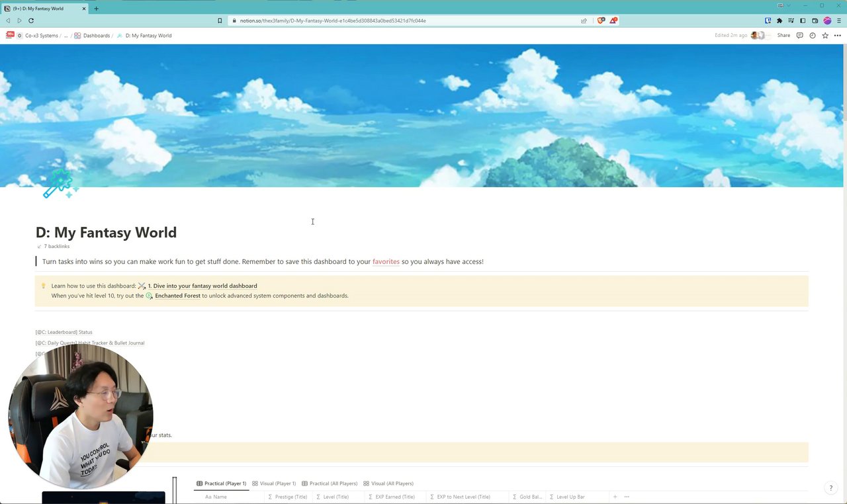The width and height of the screenshot is (847, 504).
Task: Click the D: My Fantasy World page title
Action: pos(106,232)
